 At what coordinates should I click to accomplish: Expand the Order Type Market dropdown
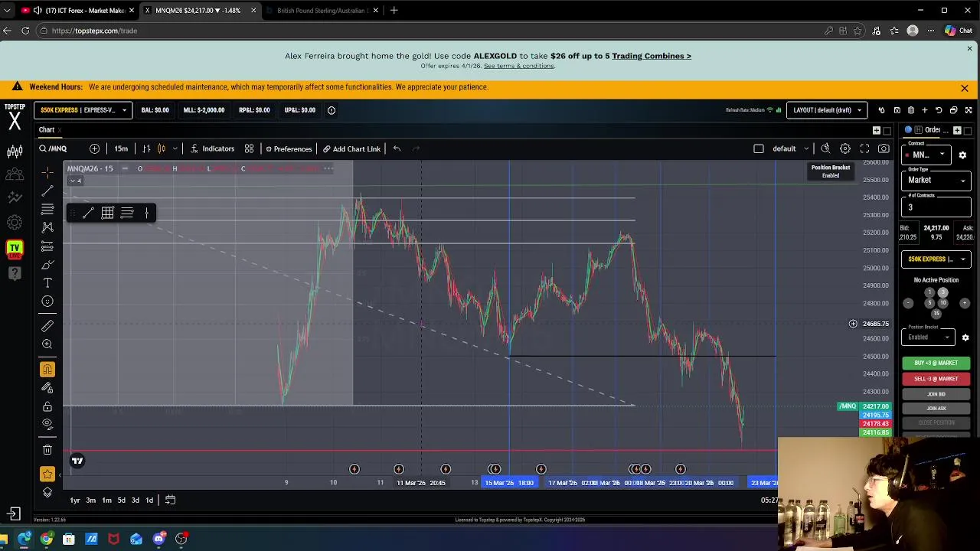point(936,180)
